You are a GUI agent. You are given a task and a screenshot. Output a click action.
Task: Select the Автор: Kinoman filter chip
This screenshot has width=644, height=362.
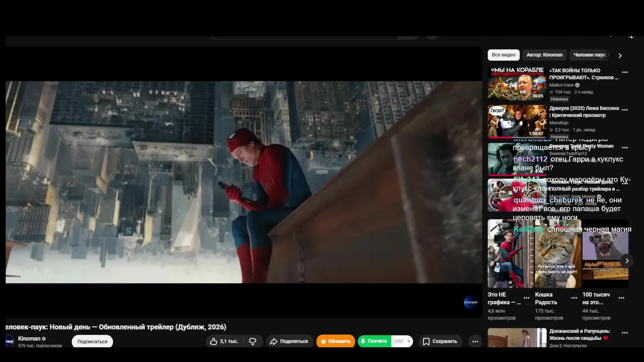click(x=544, y=55)
